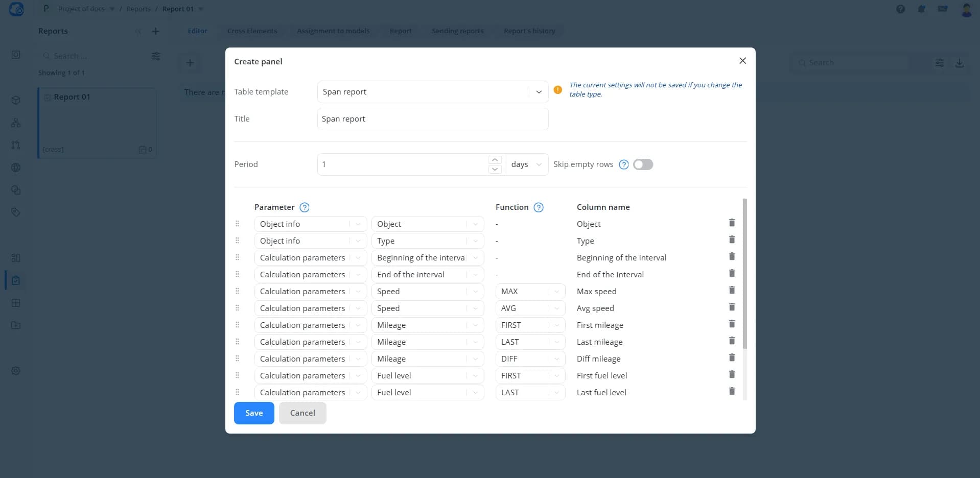Grab the drag handle of Max speed row

click(x=237, y=291)
